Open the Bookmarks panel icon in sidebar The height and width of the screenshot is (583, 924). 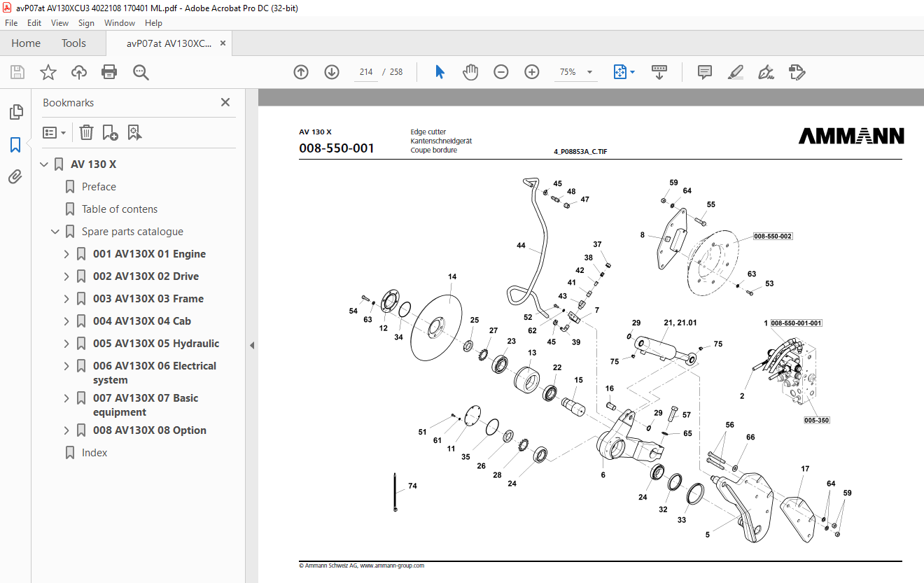click(x=15, y=145)
